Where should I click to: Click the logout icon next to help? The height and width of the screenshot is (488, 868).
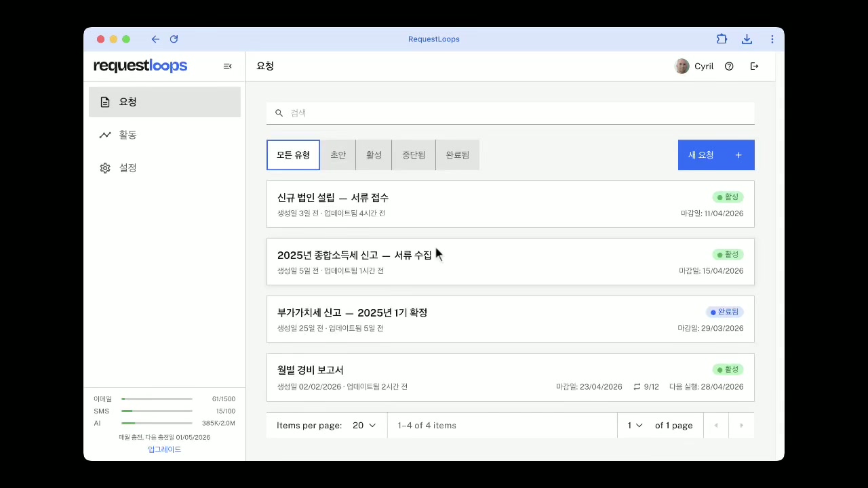coord(754,66)
